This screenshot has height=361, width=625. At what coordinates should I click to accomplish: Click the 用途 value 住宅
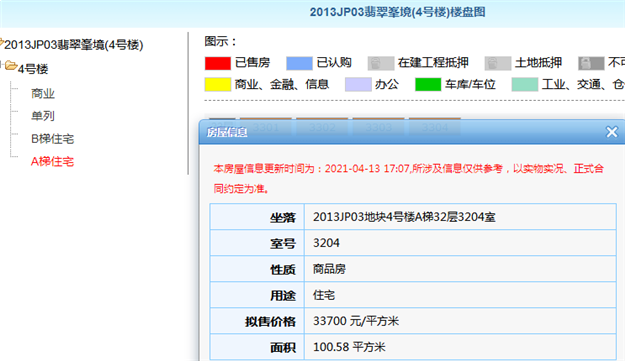pos(324,295)
